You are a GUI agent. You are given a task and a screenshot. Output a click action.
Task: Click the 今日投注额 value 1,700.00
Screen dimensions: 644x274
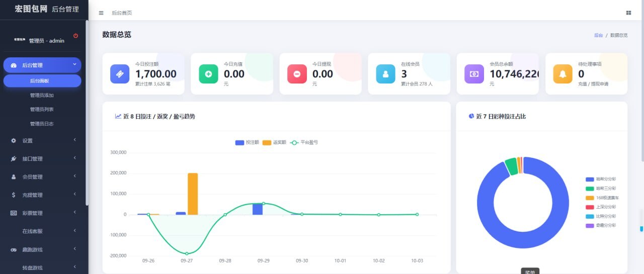[156, 74]
